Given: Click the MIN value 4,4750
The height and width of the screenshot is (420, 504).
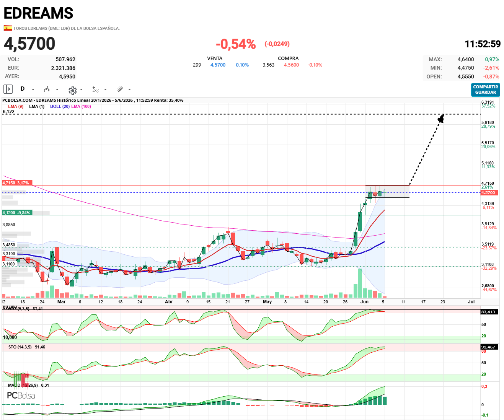Looking at the screenshot, I should (x=466, y=68).
